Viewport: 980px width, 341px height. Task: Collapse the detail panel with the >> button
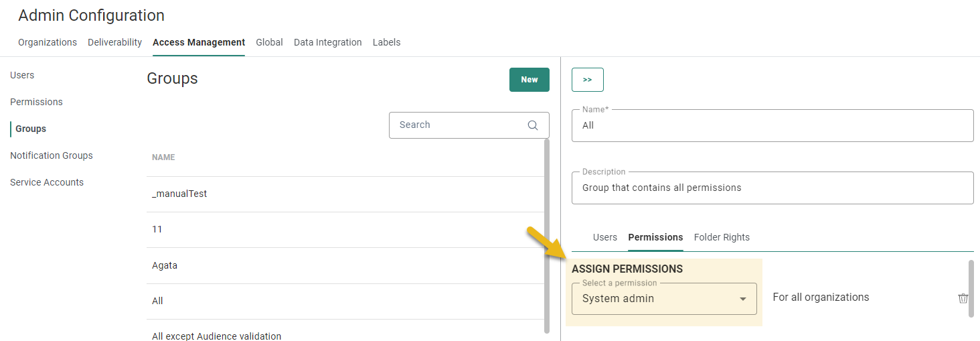[587, 80]
